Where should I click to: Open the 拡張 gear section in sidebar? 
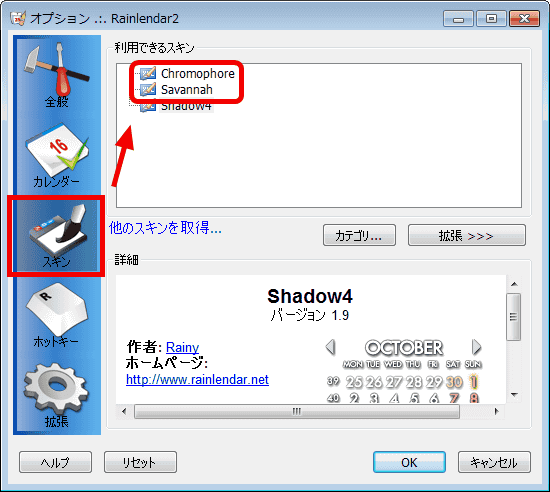point(56,395)
